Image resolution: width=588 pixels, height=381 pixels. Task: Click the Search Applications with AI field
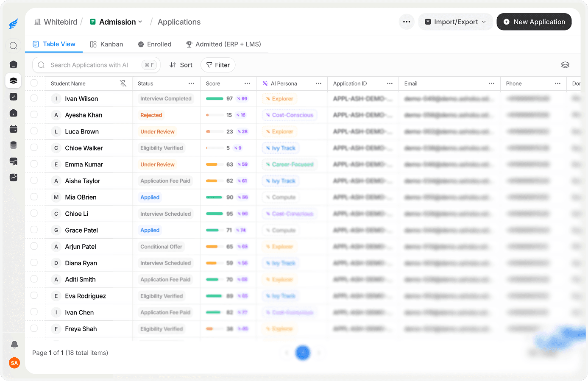[96, 65]
